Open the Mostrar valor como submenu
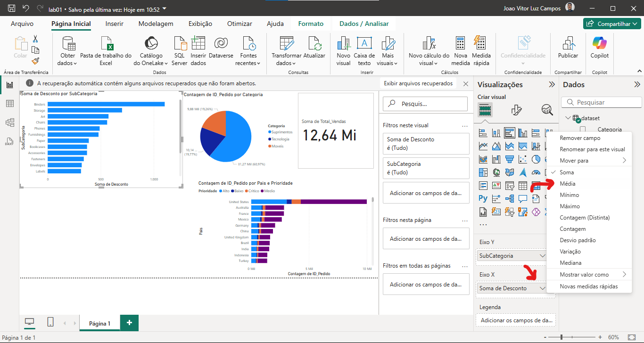Viewport: 644px width, 343px height. point(588,275)
